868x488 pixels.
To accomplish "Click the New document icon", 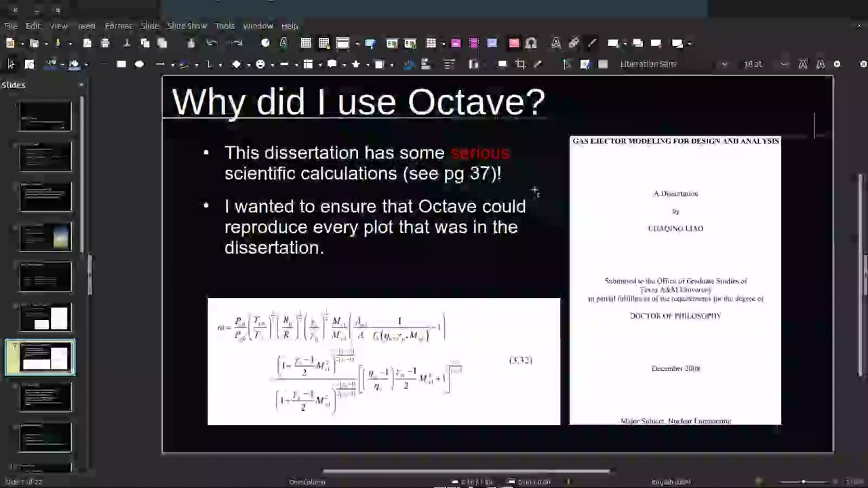I will tap(10, 43).
